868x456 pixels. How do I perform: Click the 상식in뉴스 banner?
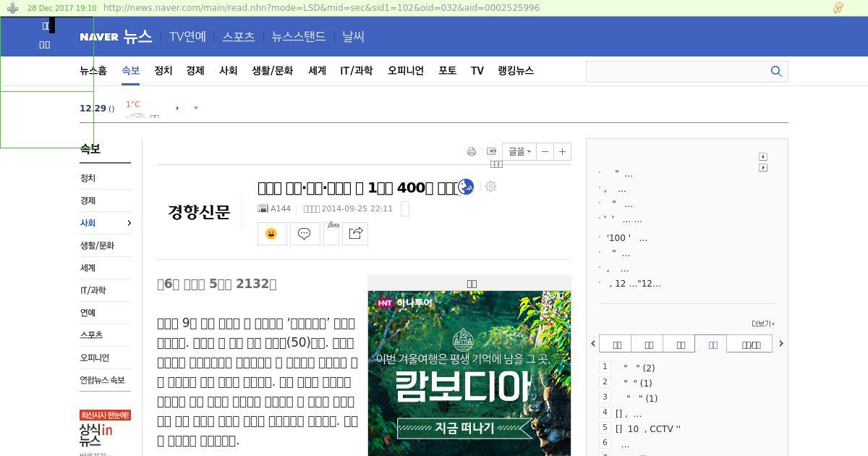point(105,428)
